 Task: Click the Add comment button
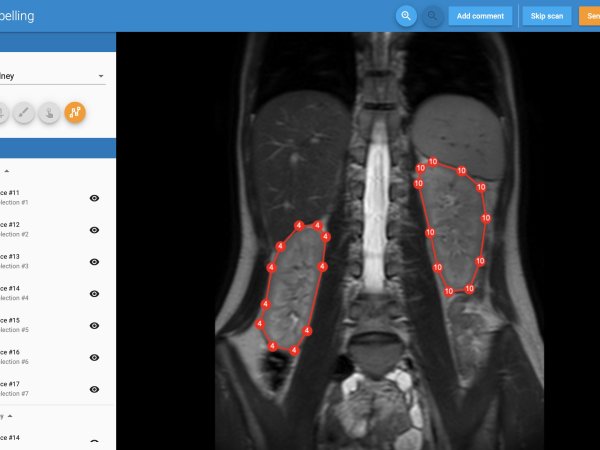(480, 16)
